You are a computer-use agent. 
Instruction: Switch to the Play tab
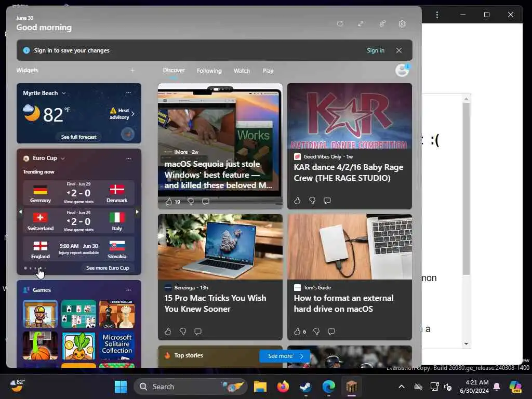268,71
